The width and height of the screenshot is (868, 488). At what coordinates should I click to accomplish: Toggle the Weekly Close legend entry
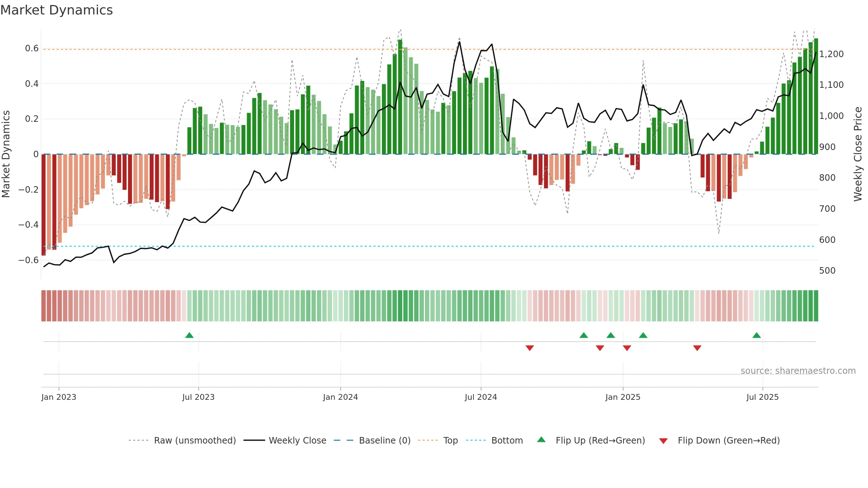coord(285,440)
